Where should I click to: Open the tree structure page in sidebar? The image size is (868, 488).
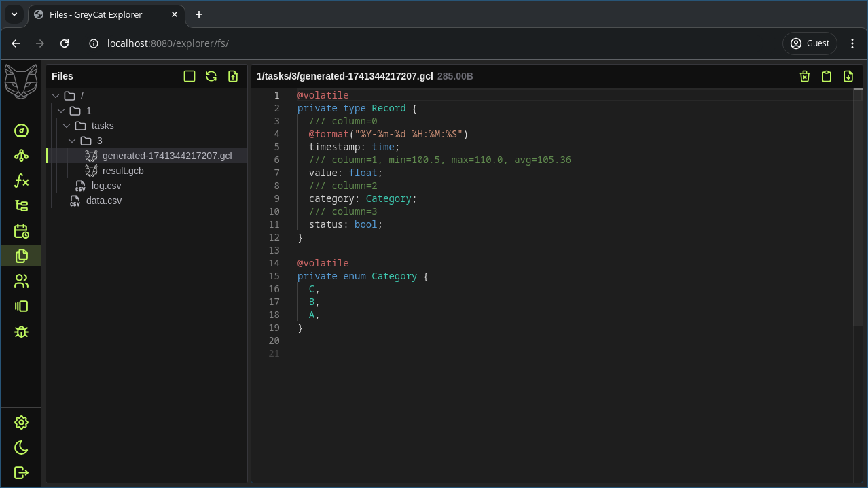tap(21, 206)
